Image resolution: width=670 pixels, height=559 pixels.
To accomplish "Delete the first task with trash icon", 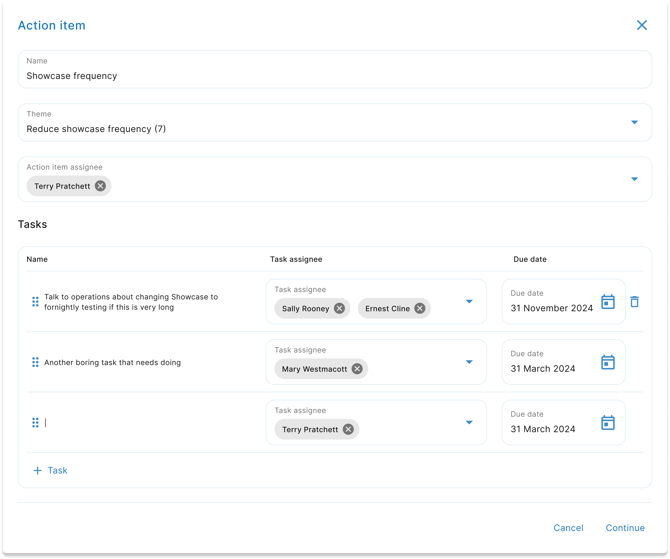I will click(x=635, y=302).
